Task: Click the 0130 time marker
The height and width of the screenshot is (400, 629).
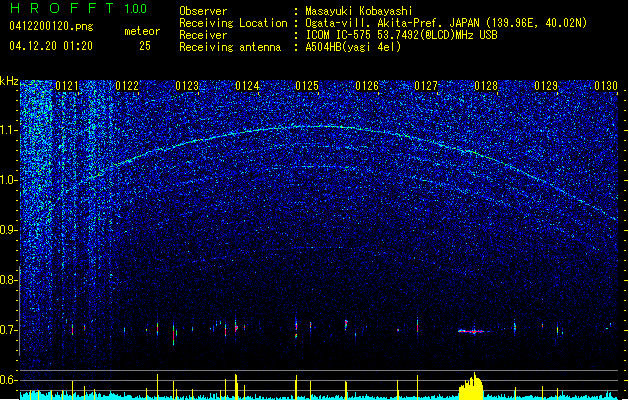Action: point(606,86)
